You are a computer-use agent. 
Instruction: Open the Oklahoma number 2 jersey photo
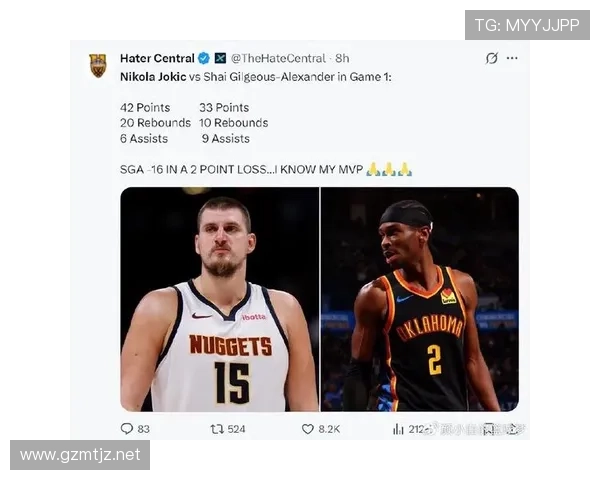420,299
